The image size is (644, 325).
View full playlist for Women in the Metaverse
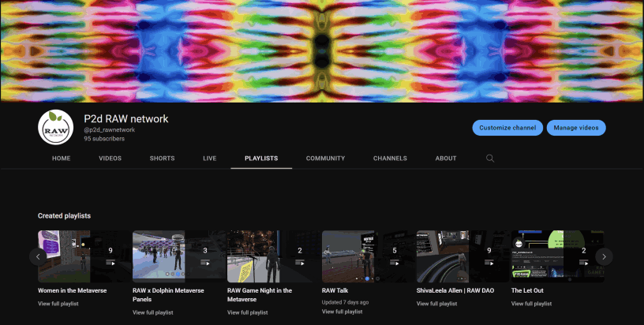tap(58, 304)
